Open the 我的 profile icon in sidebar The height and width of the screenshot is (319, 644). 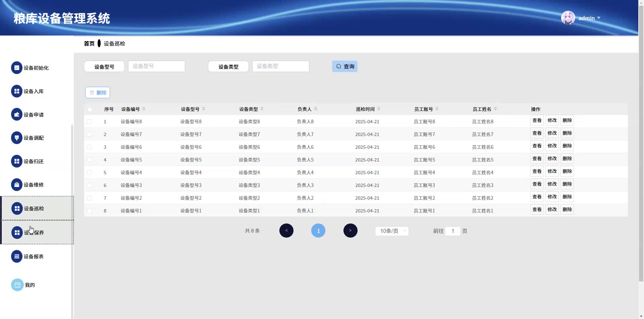(17, 285)
